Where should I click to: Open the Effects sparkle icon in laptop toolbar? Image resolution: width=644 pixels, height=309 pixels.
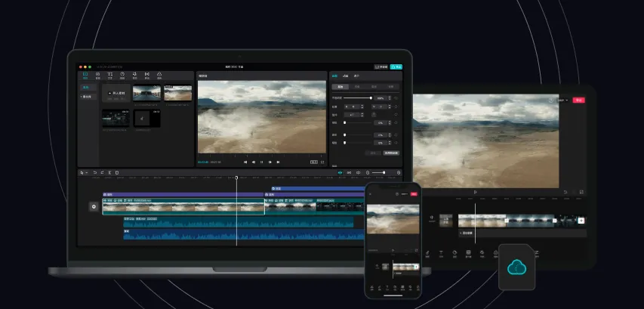pyautogui.click(x=134, y=76)
